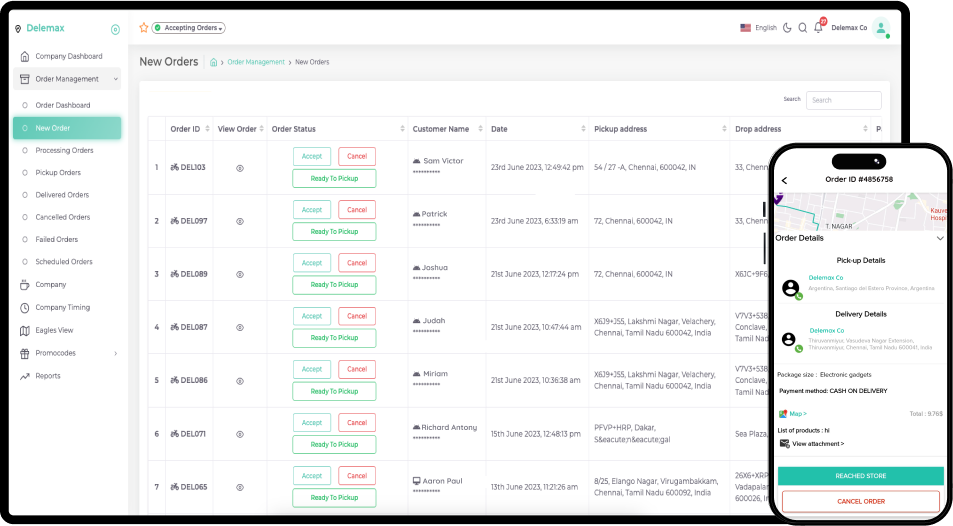Click the Delemax Co user avatar icon

point(880,28)
